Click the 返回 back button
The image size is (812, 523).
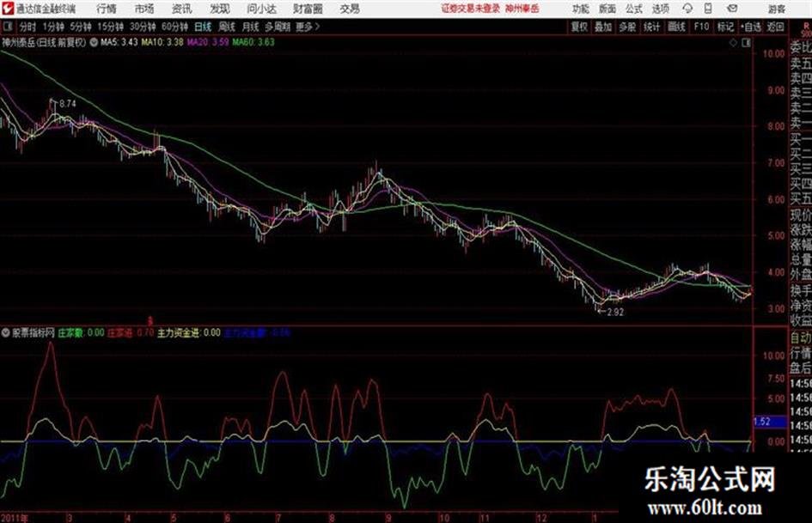tap(775, 27)
